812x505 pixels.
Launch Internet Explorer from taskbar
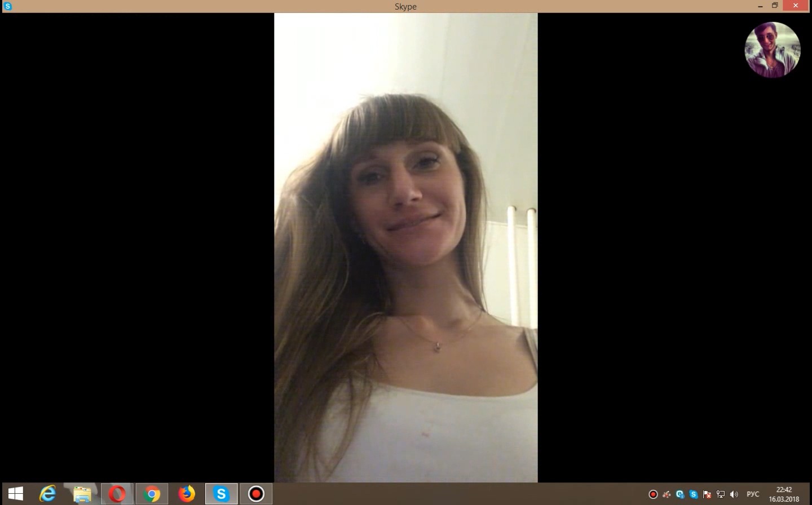tap(48, 494)
